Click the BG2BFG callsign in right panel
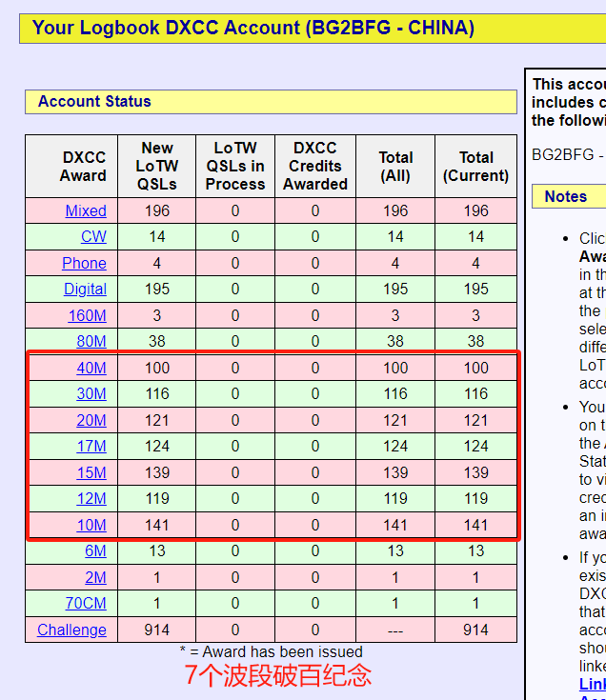Image resolution: width=606 pixels, height=700 pixels. click(x=563, y=154)
